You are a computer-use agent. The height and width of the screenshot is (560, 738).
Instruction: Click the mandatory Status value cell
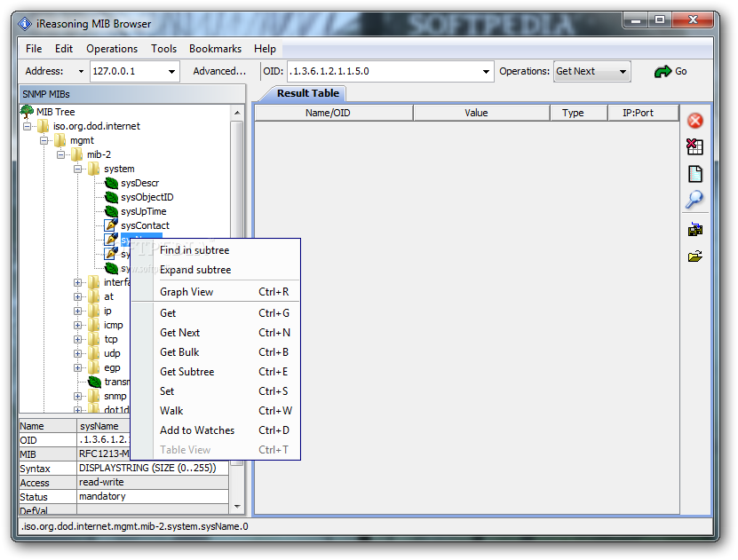point(153,496)
